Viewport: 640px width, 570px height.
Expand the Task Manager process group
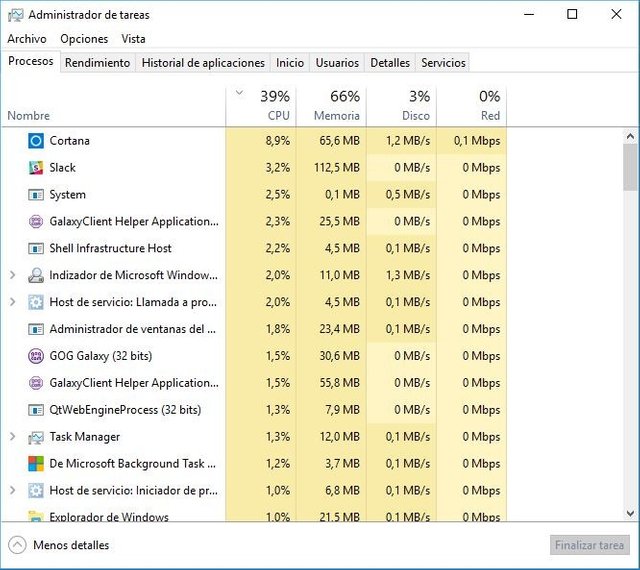[12, 437]
